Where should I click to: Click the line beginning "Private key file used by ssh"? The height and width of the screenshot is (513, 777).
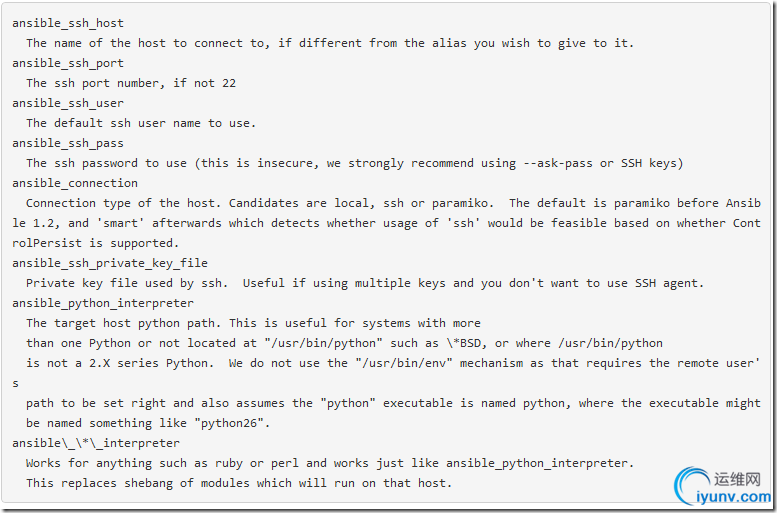coord(365,283)
